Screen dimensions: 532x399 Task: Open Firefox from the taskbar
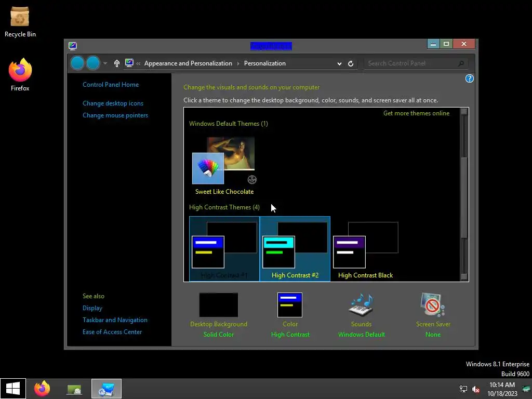pos(42,389)
